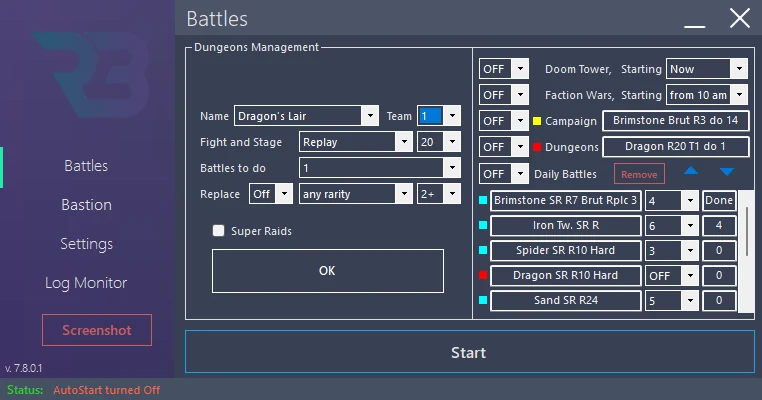
Task: Click the Screenshot button
Action: (97, 330)
